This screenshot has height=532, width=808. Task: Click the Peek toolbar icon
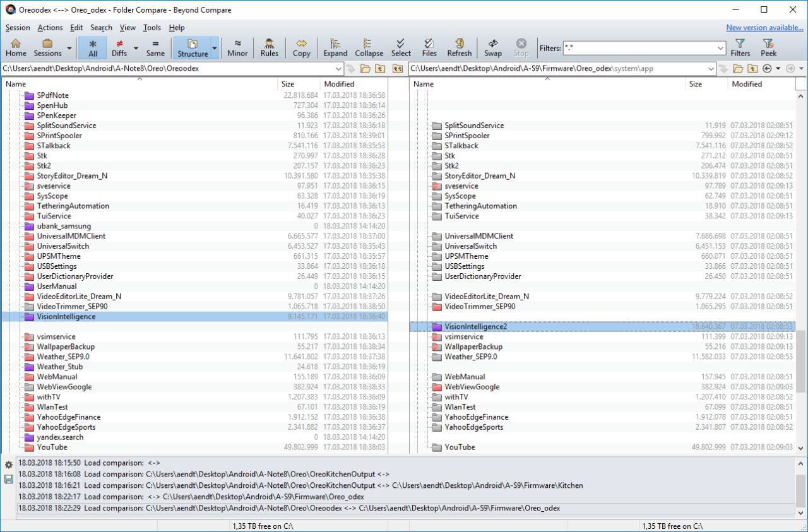[769, 48]
